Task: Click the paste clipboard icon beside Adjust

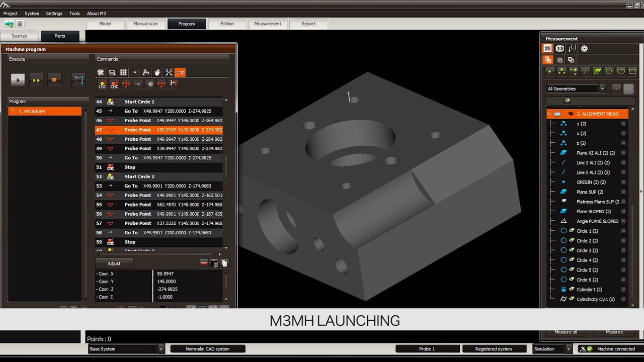Action: click(x=214, y=263)
